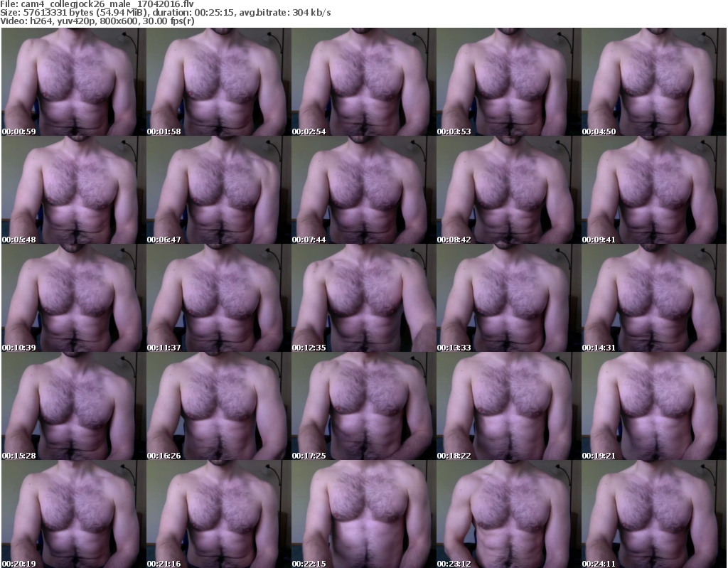Image resolution: width=728 pixels, height=568 pixels.
Task: Select the thumbnail at 00:02:54
Action: [363, 82]
